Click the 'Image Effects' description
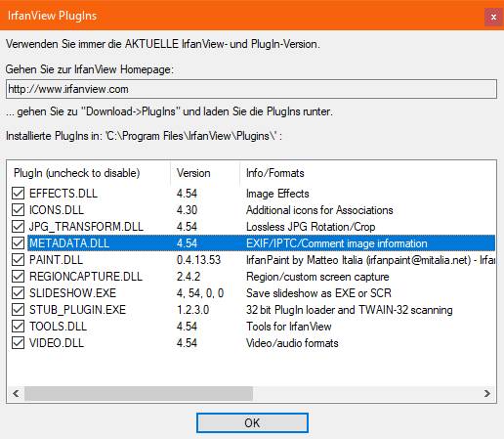504x439 pixels. point(277,194)
